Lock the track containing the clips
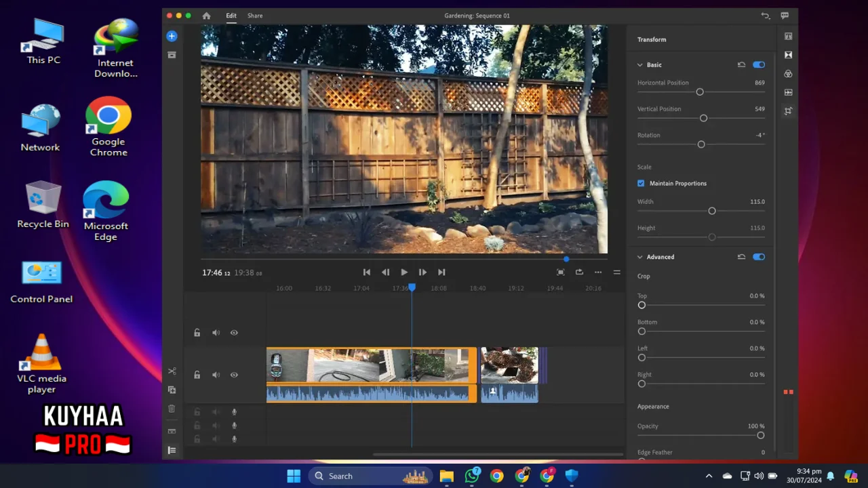Viewport: 868px width, 488px height. [197, 375]
